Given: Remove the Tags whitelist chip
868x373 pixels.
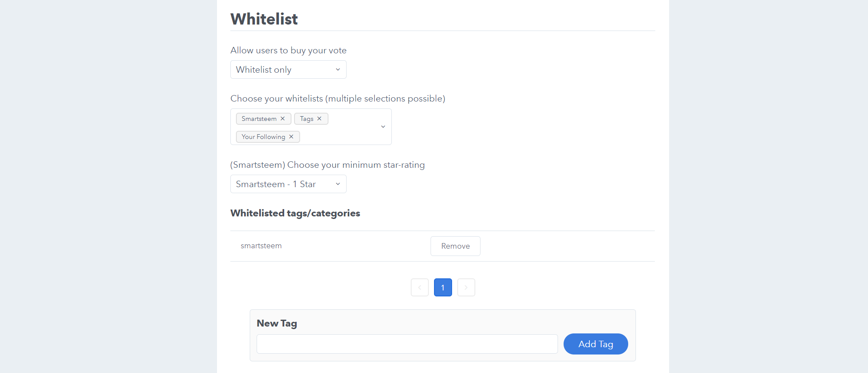Looking at the screenshot, I should tap(319, 119).
